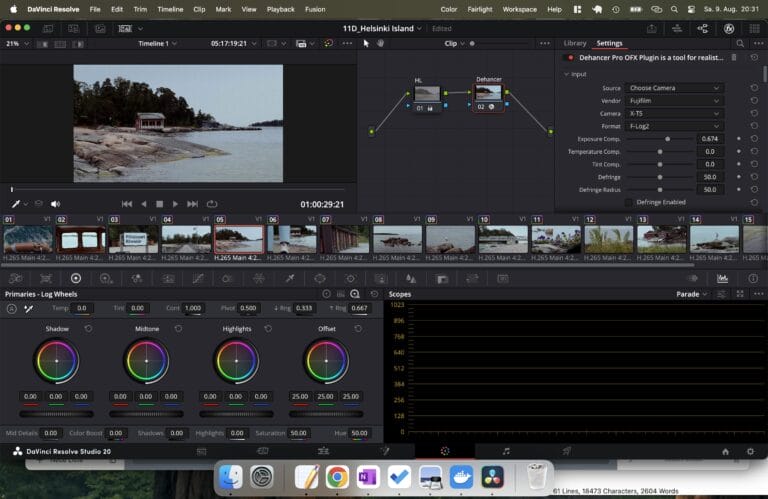Open the Format F-Log2 dropdown

click(674, 126)
